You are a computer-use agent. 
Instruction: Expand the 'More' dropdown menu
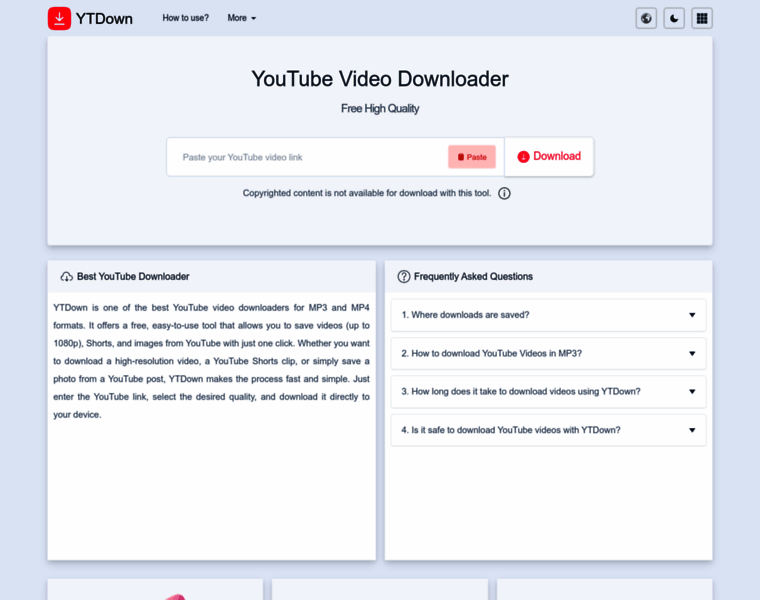pyautogui.click(x=241, y=18)
